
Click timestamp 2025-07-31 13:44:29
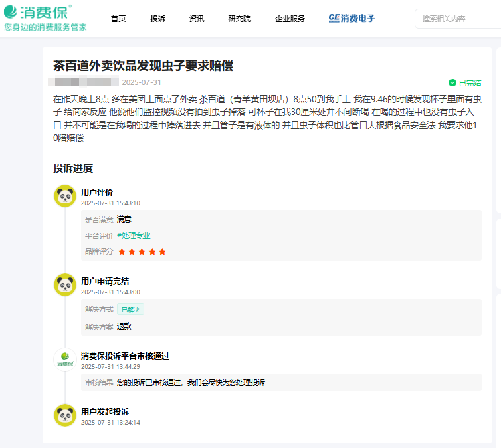pyautogui.click(x=110, y=366)
